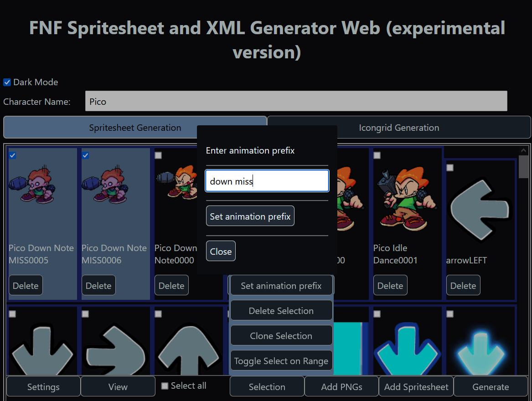Click the animation prefix text field
The height and width of the screenshot is (401, 532).
pyautogui.click(x=267, y=181)
